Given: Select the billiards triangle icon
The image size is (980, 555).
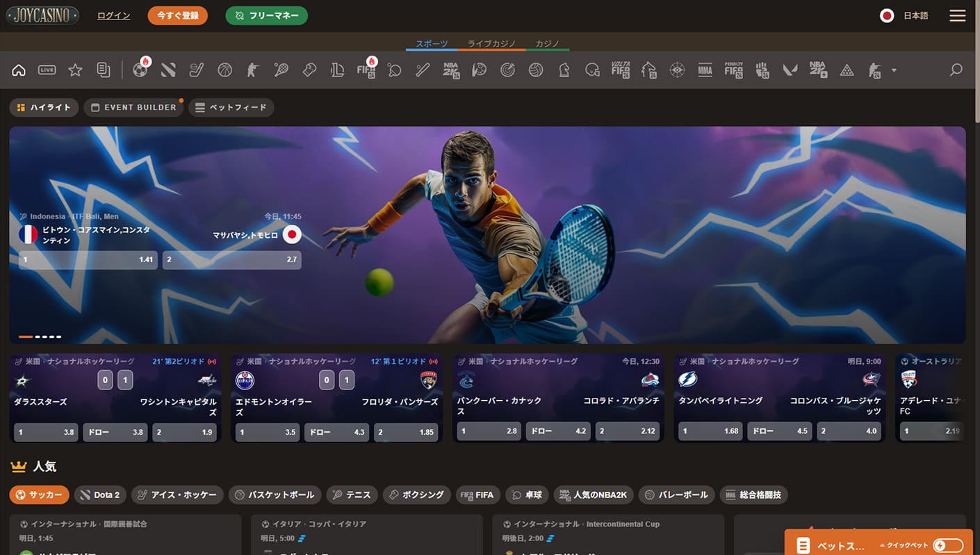Looking at the screenshot, I should click(x=846, y=70).
